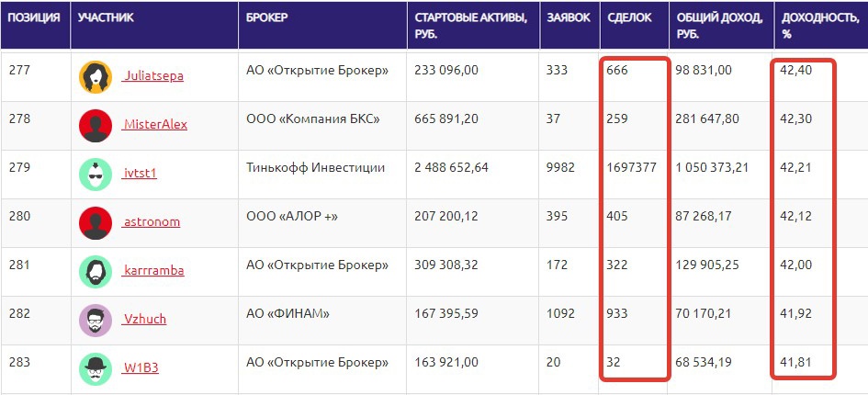
Task: Click MisterAlex's red avatar icon
Action: coord(96,126)
